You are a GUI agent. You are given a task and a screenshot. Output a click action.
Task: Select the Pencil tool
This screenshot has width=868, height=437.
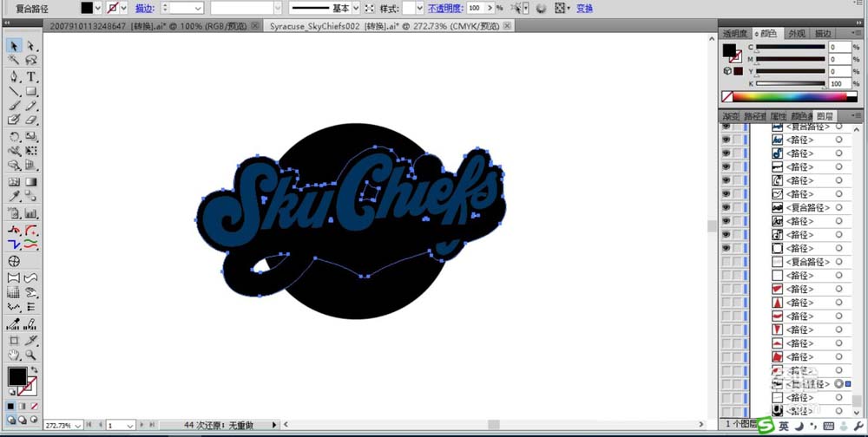coord(31,106)
